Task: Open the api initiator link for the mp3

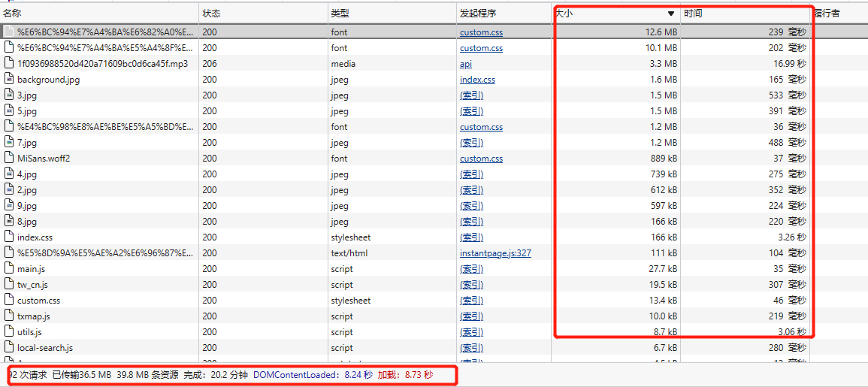Action: point(466,64)
